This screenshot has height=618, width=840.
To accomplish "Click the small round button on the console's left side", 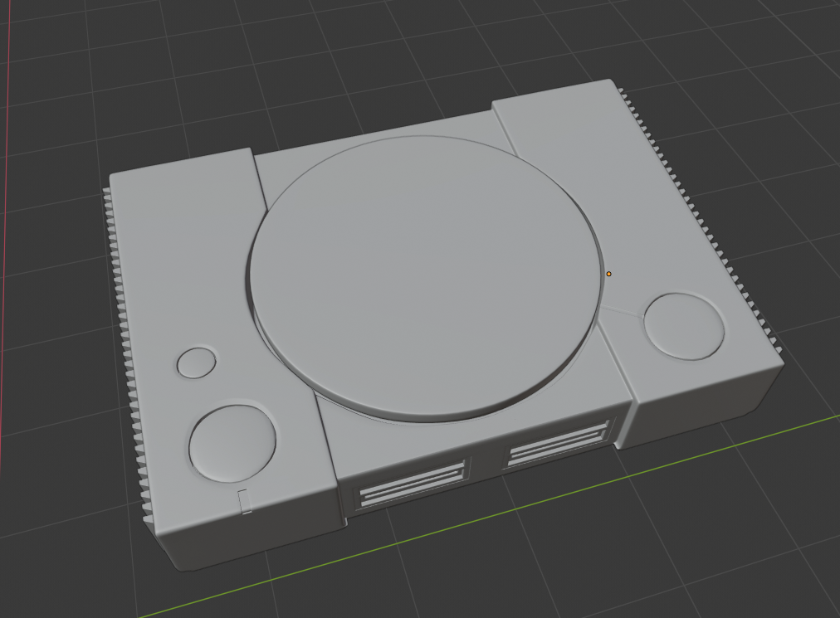I will click(197, 363).
